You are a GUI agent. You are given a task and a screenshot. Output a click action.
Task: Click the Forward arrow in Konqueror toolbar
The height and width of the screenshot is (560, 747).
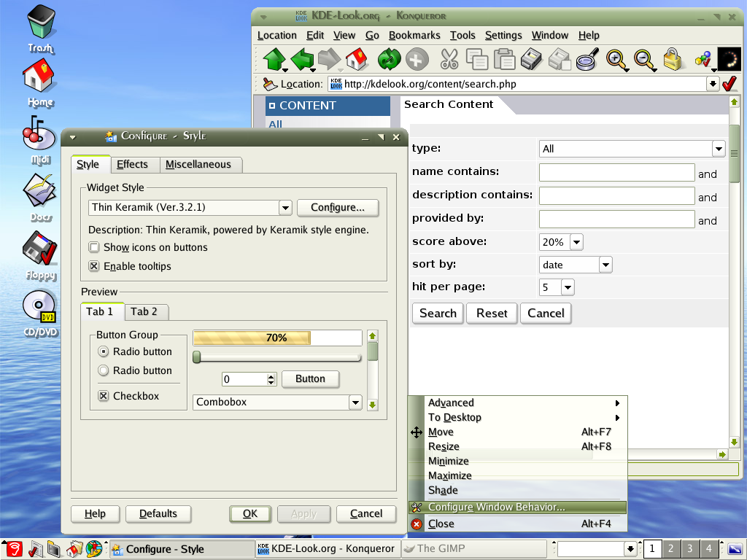click(330, 60)
